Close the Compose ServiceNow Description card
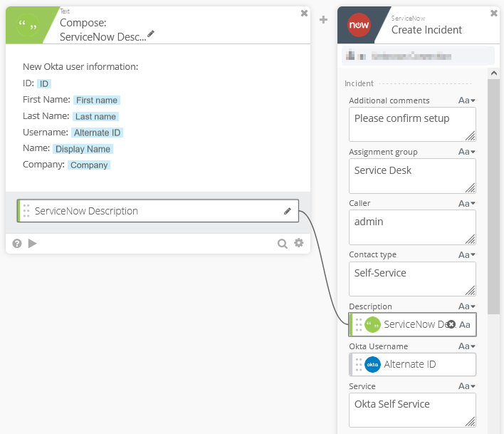 point(304,14)
